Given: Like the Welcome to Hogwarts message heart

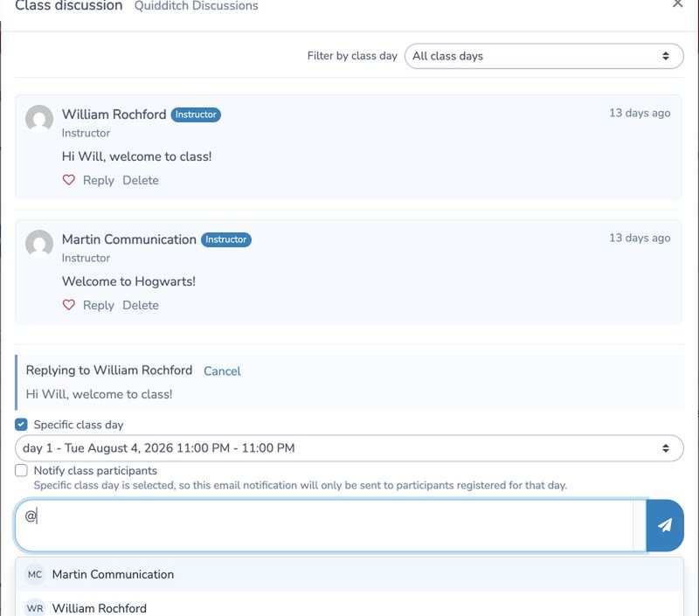Looking at the screenshot, I should tap(69, 305).
